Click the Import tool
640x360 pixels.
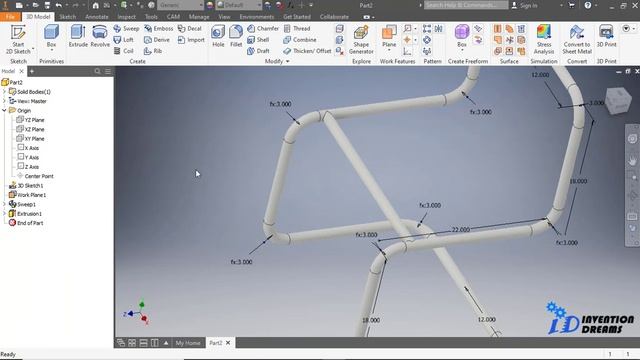pyautogui.click(x=191, y=40)
